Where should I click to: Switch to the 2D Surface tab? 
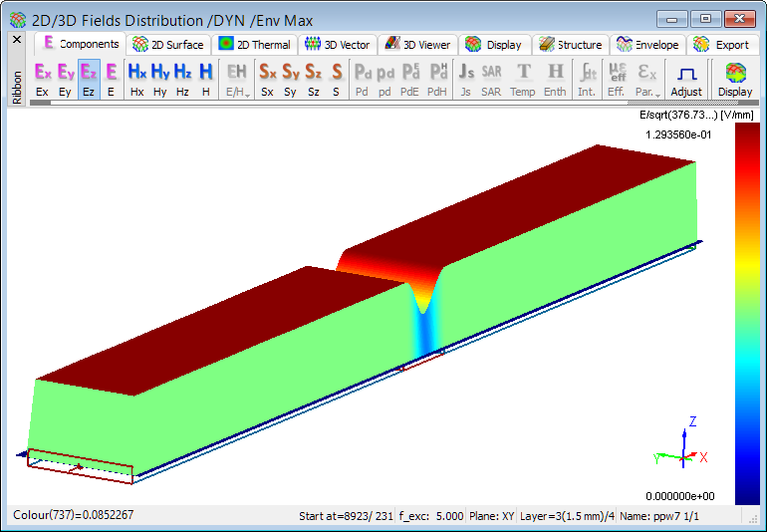pos(168,45)
